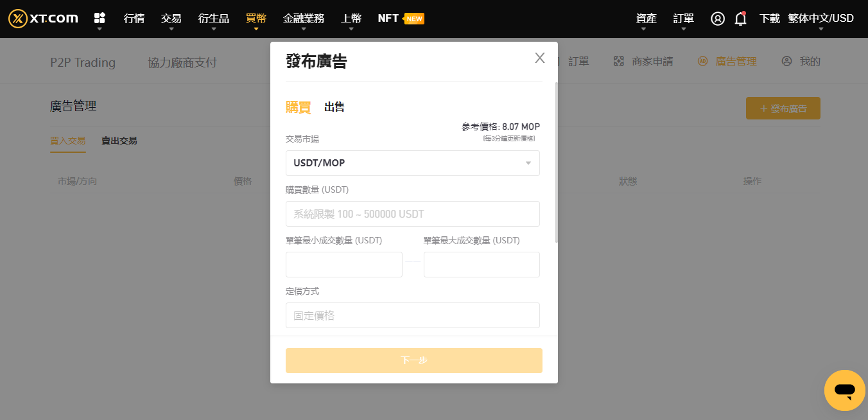868x420 pixels.
Task: Expand the 訂單 dropdown in the top bar
Action: click(x=684, y=19)
